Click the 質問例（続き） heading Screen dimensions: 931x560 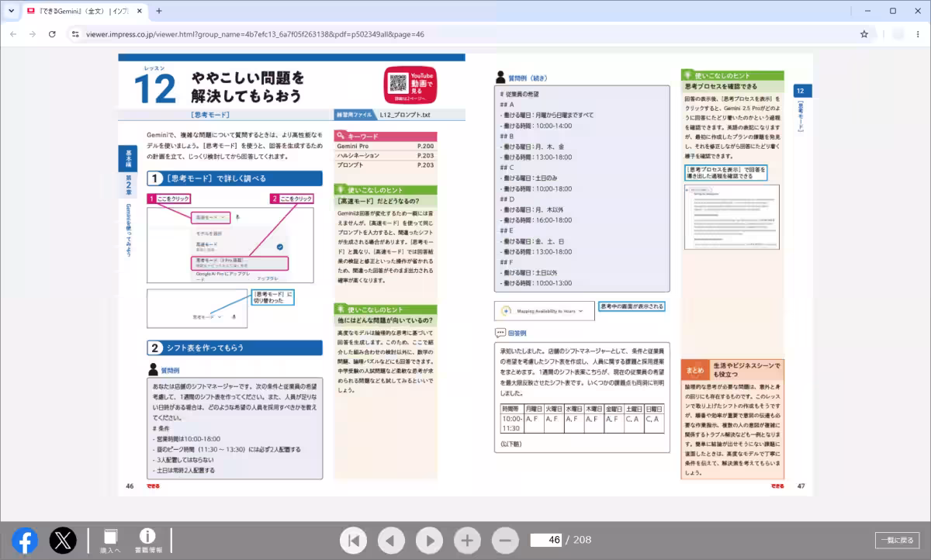(x=528, y=78)
